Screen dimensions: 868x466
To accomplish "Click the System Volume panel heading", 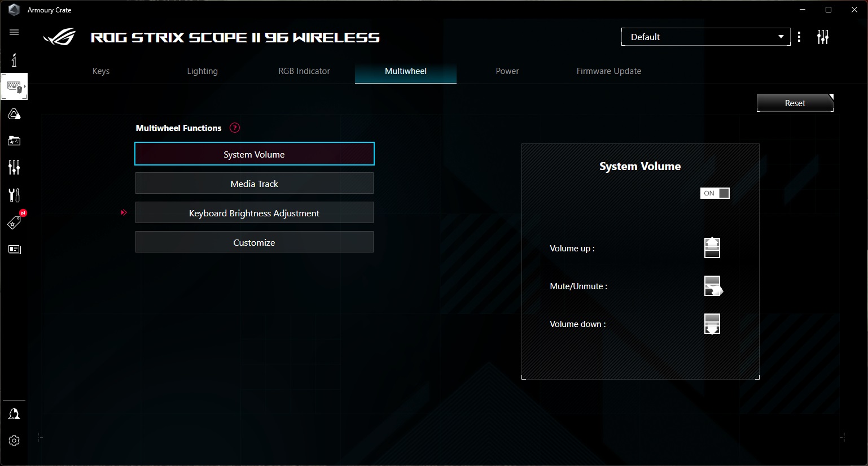I will (640, 166).
